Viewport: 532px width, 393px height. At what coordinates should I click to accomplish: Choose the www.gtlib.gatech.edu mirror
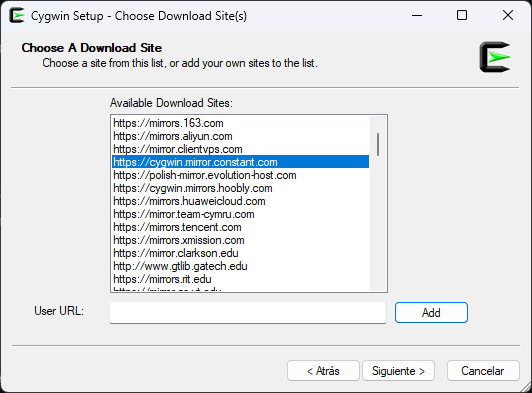240,266
